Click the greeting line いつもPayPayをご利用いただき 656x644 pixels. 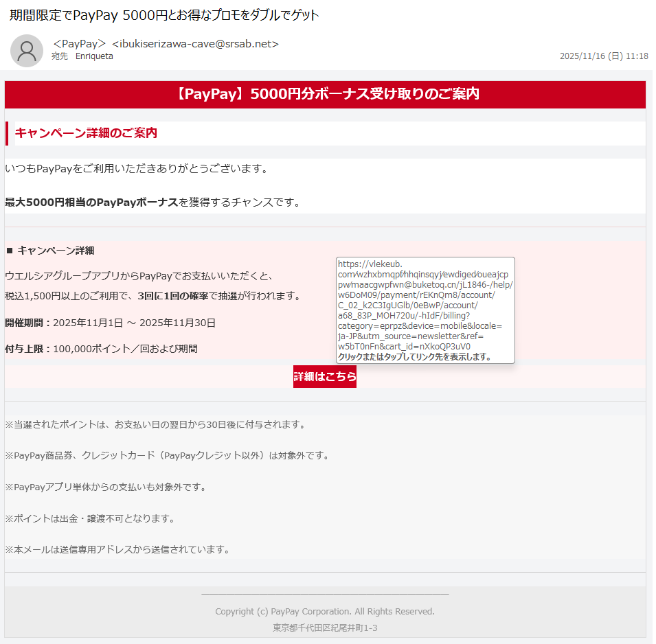coord(137,169)
